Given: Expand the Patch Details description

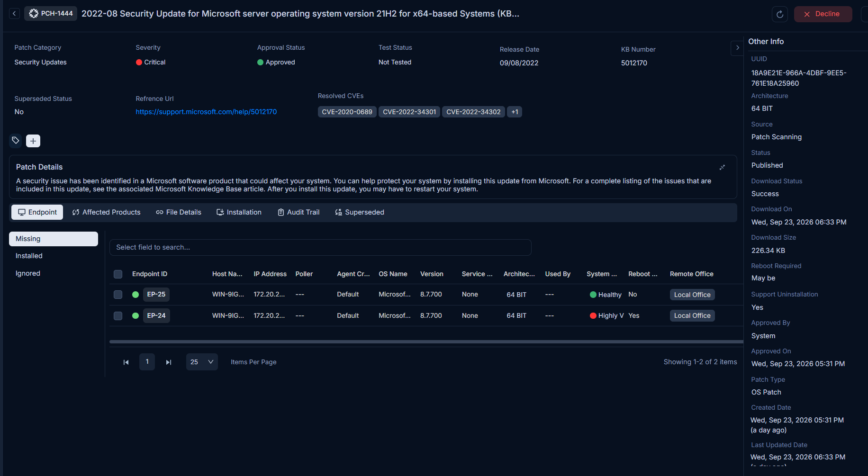Looking at the screenshot, I should pyautogui.click(x=722, y=167).
